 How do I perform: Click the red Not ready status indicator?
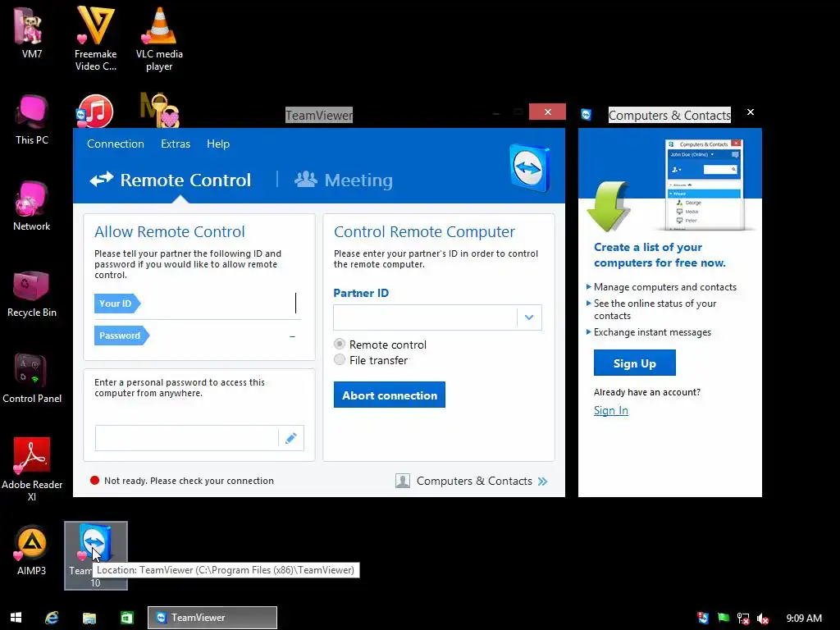95,481
